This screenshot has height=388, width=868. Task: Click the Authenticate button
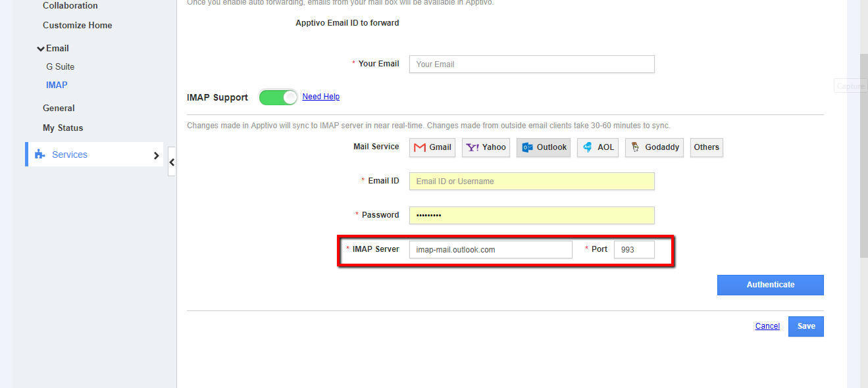tap(770, 285)
